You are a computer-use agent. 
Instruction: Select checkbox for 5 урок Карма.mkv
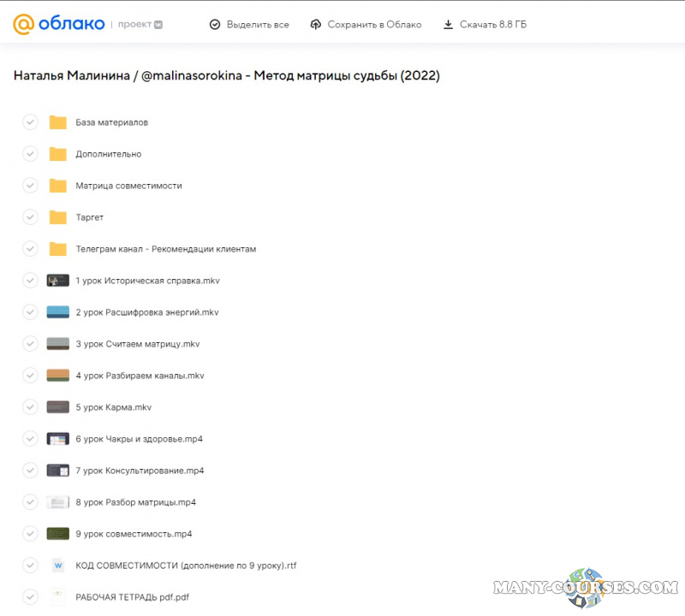click(30, 407)
